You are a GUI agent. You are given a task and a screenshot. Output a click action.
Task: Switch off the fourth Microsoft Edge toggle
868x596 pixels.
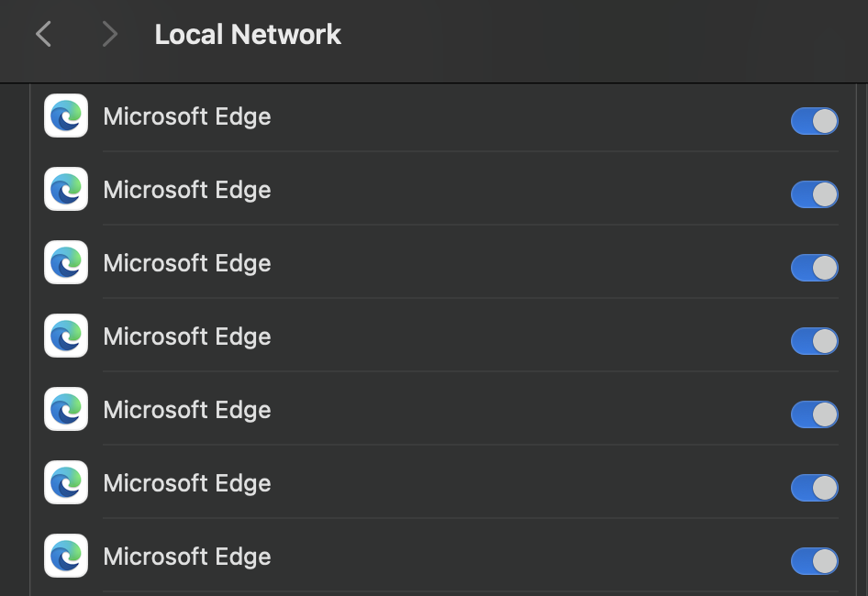pyautogui.click(x=814, y=341)
